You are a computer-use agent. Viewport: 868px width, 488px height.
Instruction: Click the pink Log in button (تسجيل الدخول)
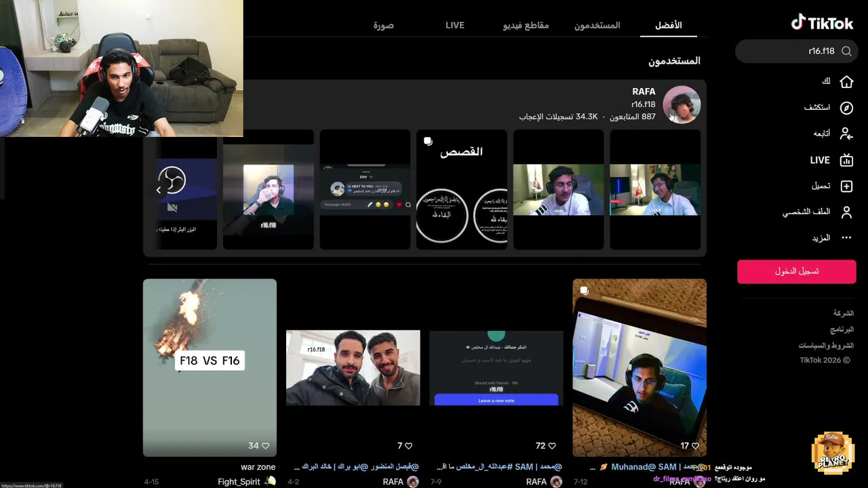coord(797,271)
